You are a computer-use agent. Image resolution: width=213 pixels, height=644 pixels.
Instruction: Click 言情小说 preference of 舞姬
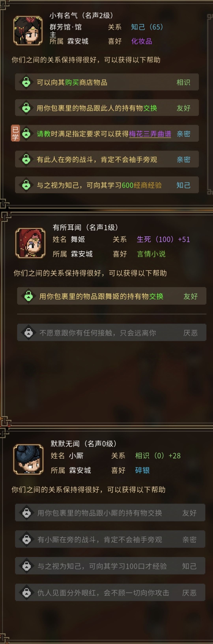[151, 254]
